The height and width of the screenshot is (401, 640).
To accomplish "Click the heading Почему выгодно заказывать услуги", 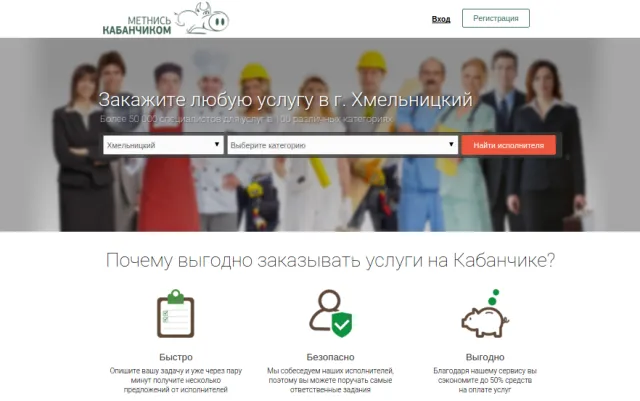I will tap(330, 260).
